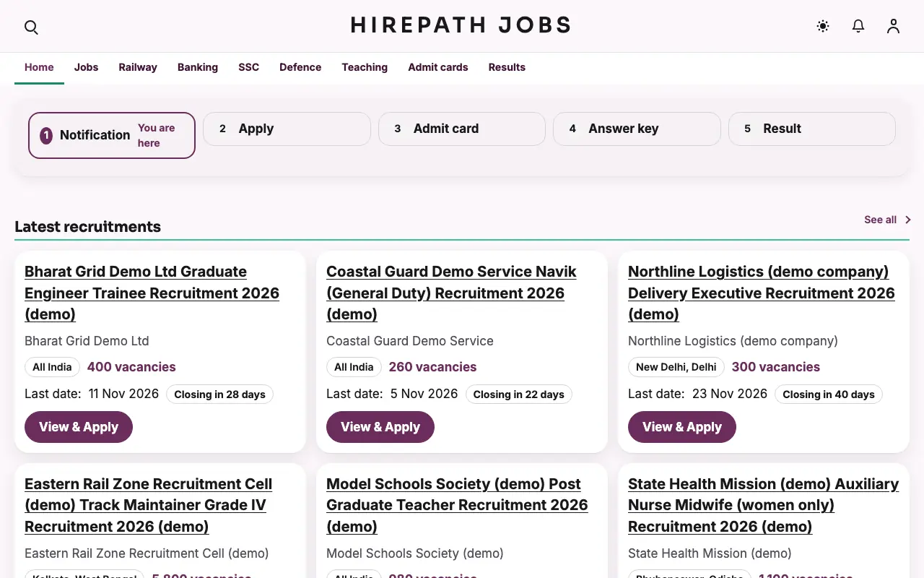
Task: Click the chevron arrow beside See all
Action: click(x=908, y=220)
